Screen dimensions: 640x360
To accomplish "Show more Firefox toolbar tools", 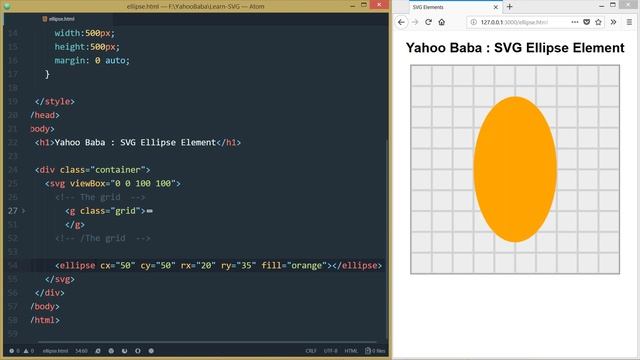I will [613, 22].
